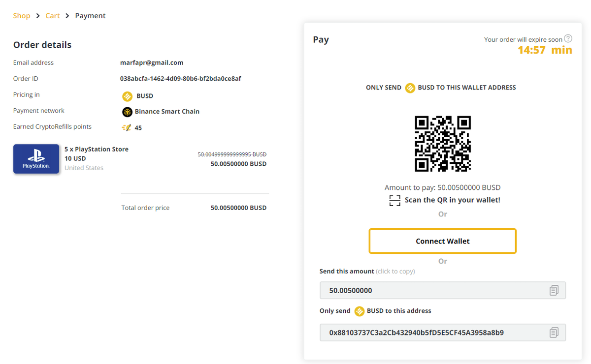Click the CryptoRefills points icon

(127, 127)
